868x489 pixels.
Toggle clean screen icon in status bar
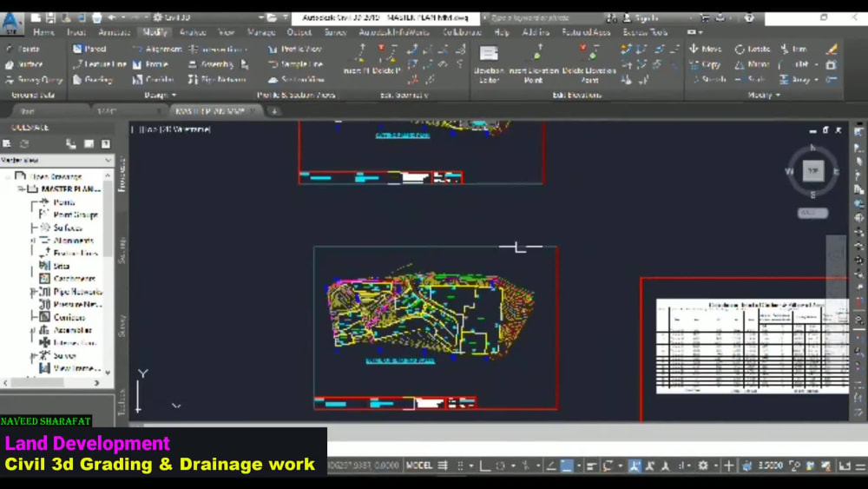845,466
